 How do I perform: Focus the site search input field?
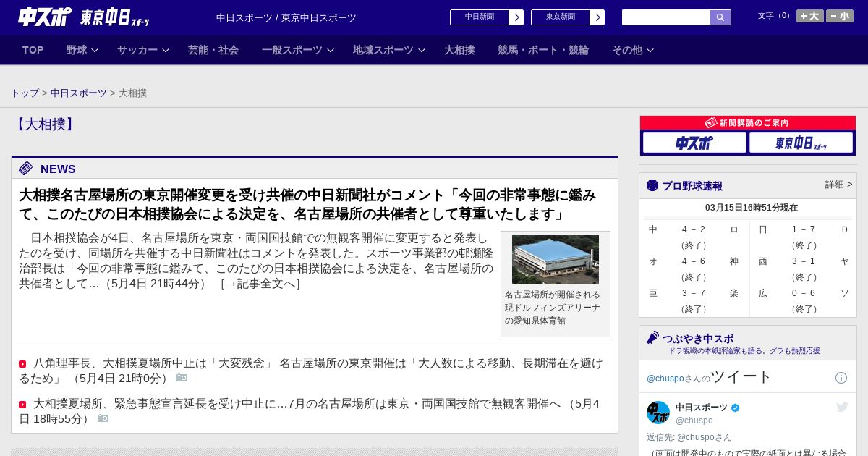666,17
